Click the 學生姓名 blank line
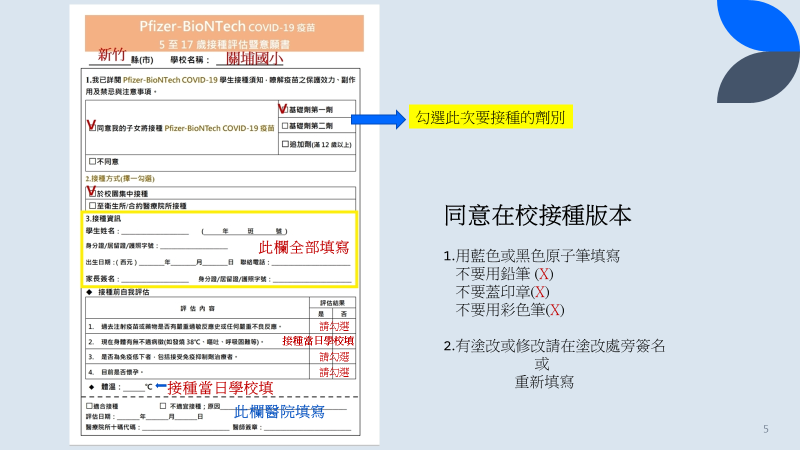The height and width of the screenshot is (450, 800). tap(155, 232)
